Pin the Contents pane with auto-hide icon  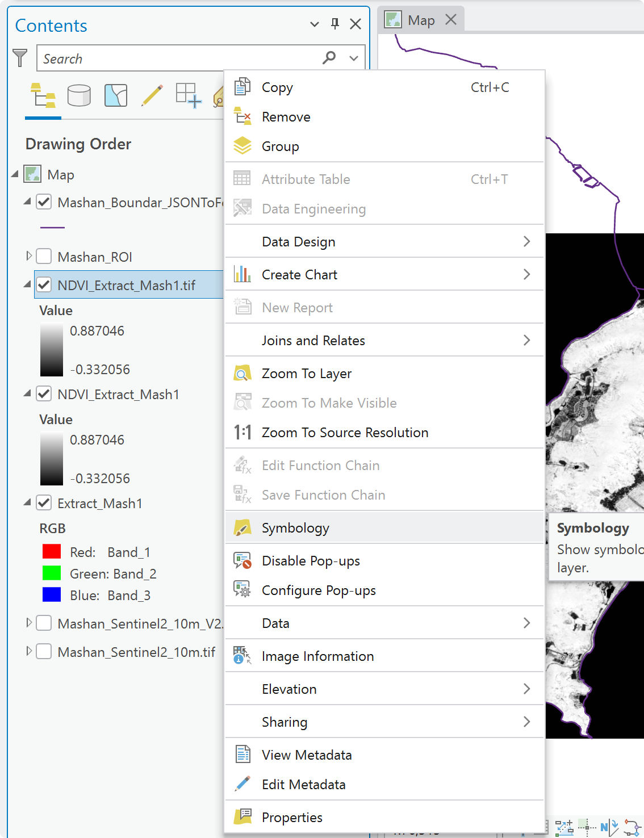tap(335, 24)
